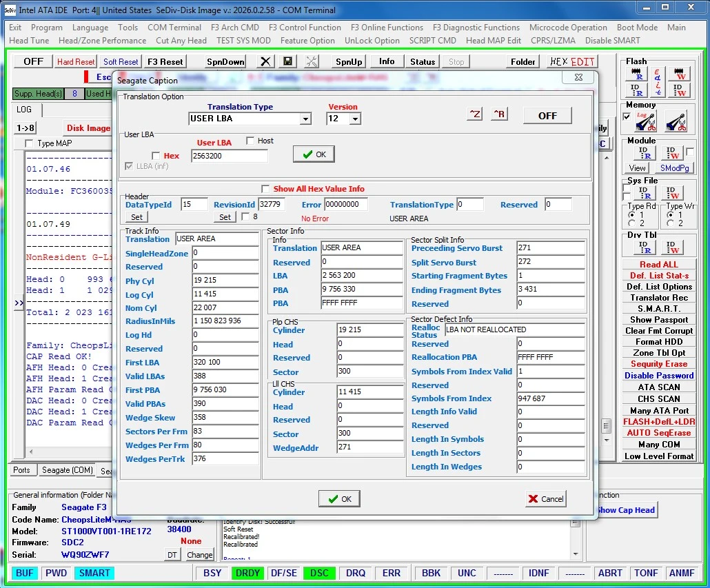Click the User LBA value field
Image resolution: width=710 pixels, height=588 pixels.
tap(229, 156)
